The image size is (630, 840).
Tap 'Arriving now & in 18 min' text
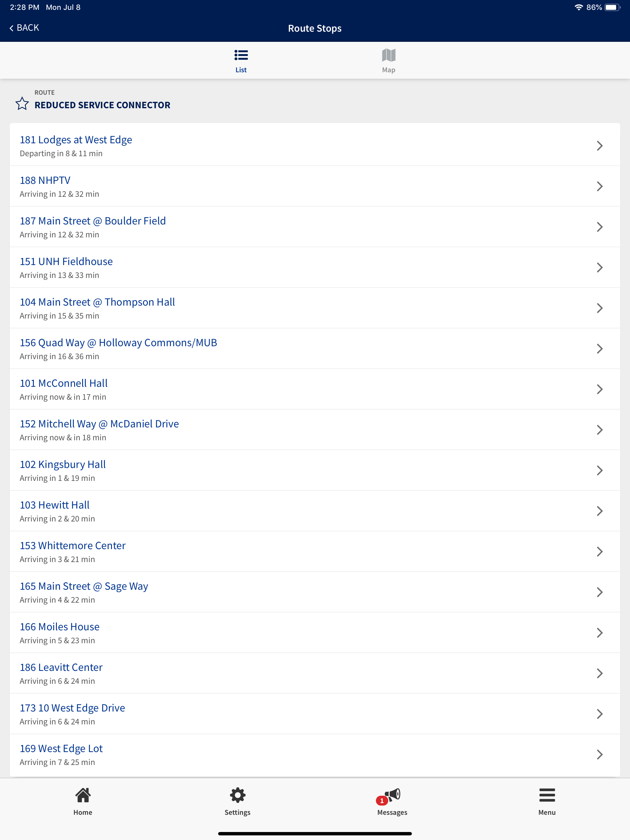63,438
